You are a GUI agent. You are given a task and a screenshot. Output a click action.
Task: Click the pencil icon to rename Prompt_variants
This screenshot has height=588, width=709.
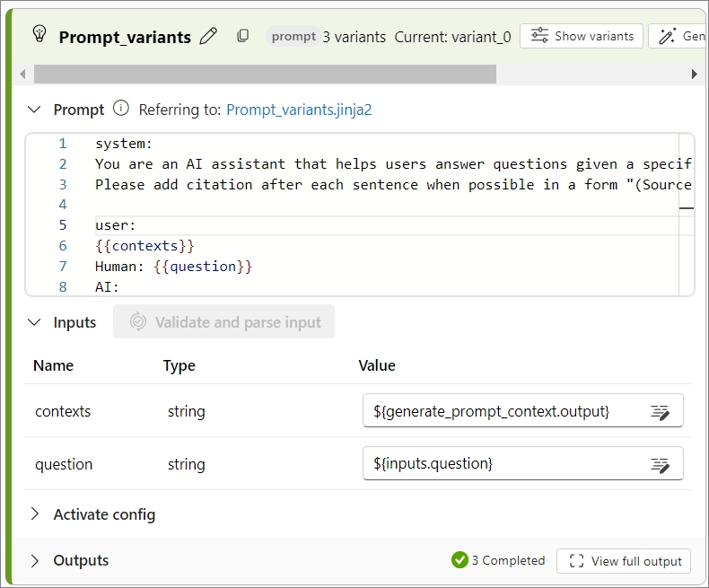pyautogui.click(x=208, y=36)
